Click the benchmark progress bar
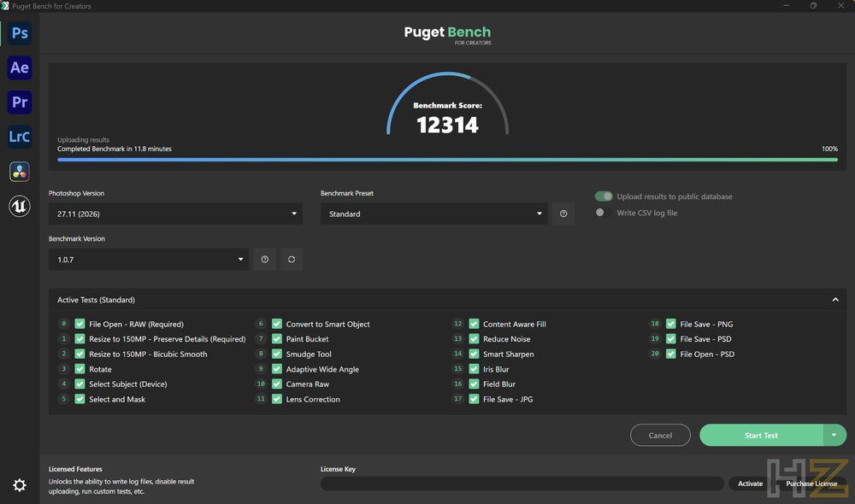Screen dimensions: 855x504 pos(447,160)
